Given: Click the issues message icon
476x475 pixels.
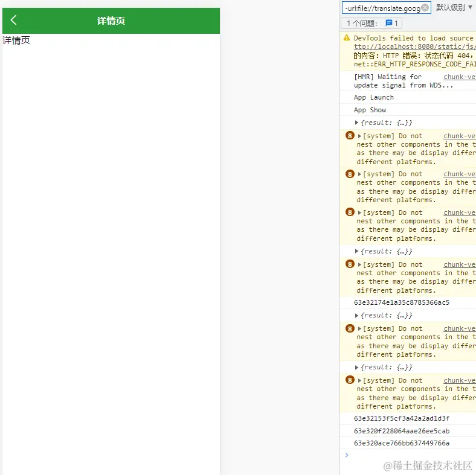Looking at the screenshot, I should [388, 23].
